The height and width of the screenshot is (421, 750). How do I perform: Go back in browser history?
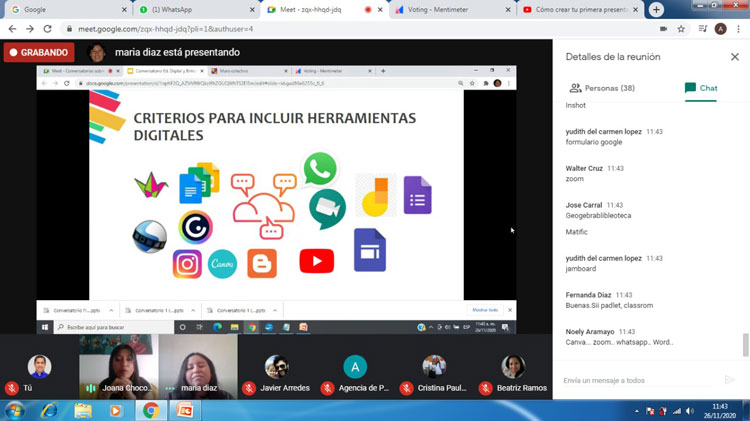[12, 29]
